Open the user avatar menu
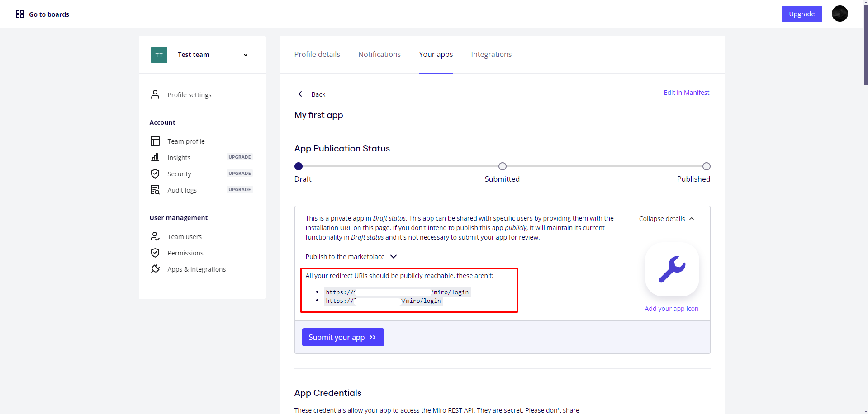The width and height of the screenshot is (868, 414). [840, 14]
